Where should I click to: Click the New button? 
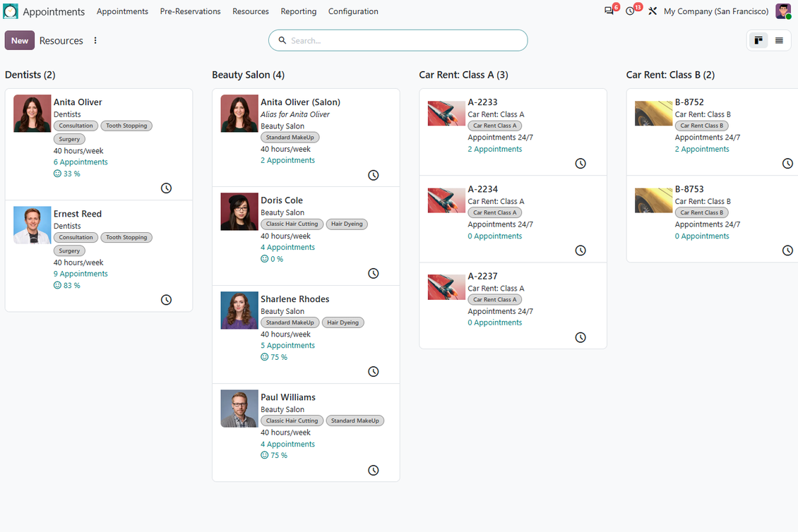[x=20, y=41]
